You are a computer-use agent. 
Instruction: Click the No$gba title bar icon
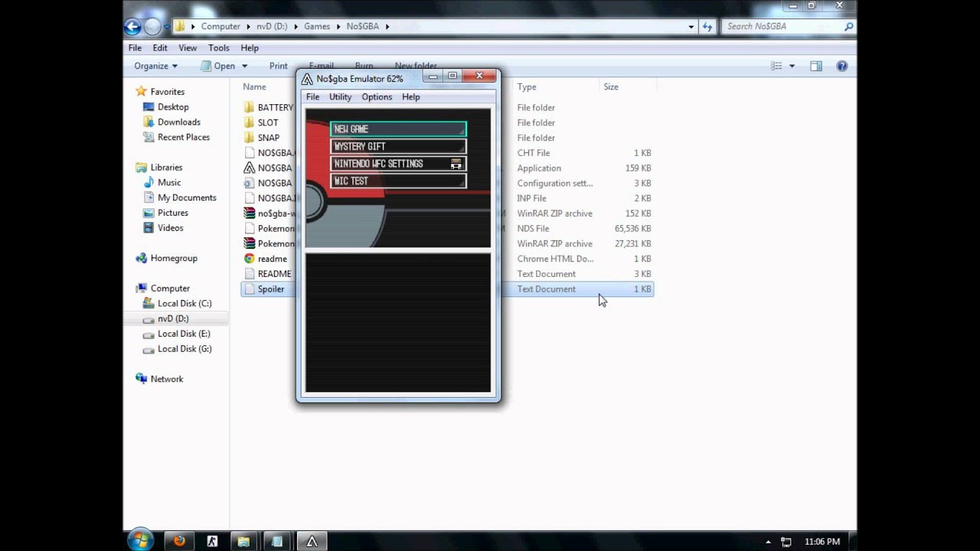pos(307,79)
